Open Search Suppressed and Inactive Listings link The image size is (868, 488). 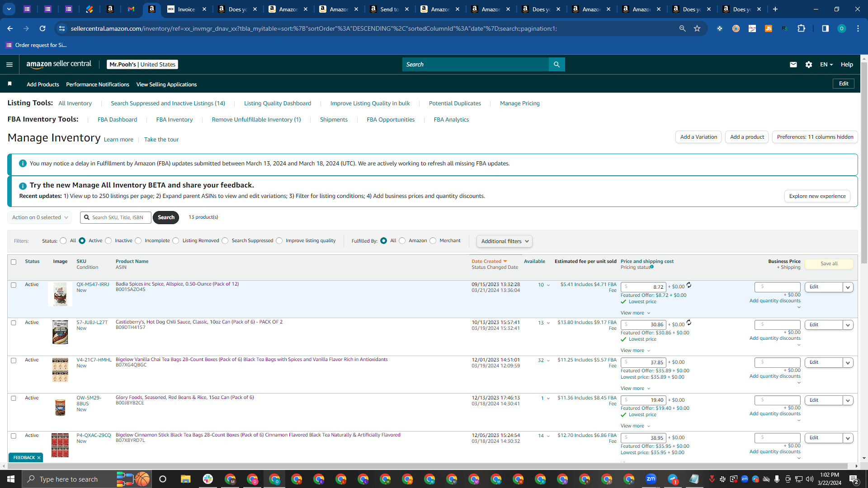168,103
